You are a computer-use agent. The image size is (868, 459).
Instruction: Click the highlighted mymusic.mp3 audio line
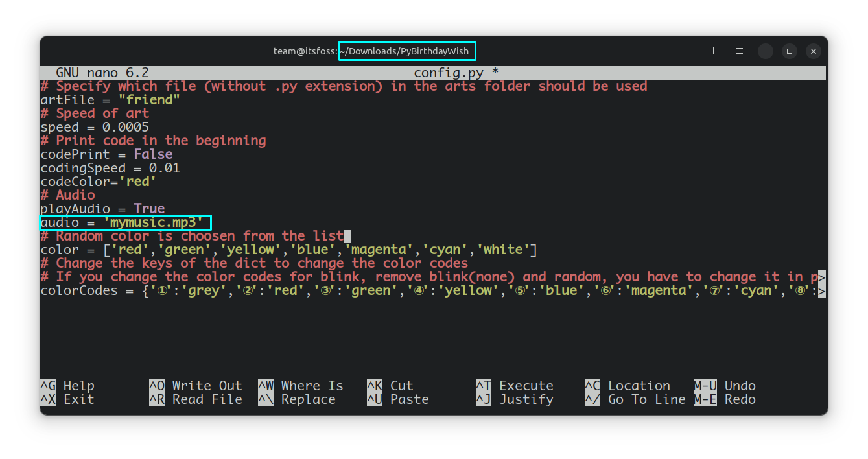coord(126,222)
